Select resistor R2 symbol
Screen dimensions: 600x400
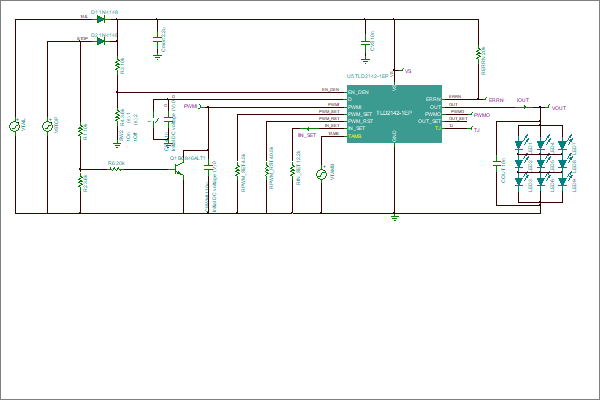[x=80, y=181]
